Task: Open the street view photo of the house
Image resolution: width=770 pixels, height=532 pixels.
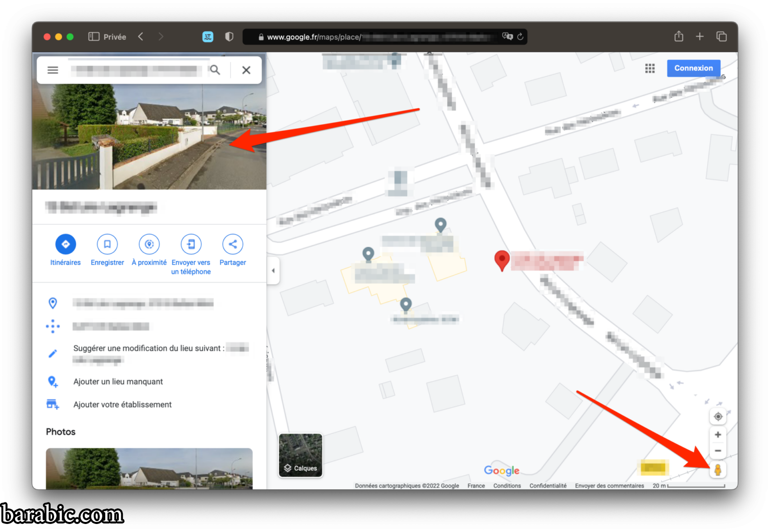Action: pos(149,136)
